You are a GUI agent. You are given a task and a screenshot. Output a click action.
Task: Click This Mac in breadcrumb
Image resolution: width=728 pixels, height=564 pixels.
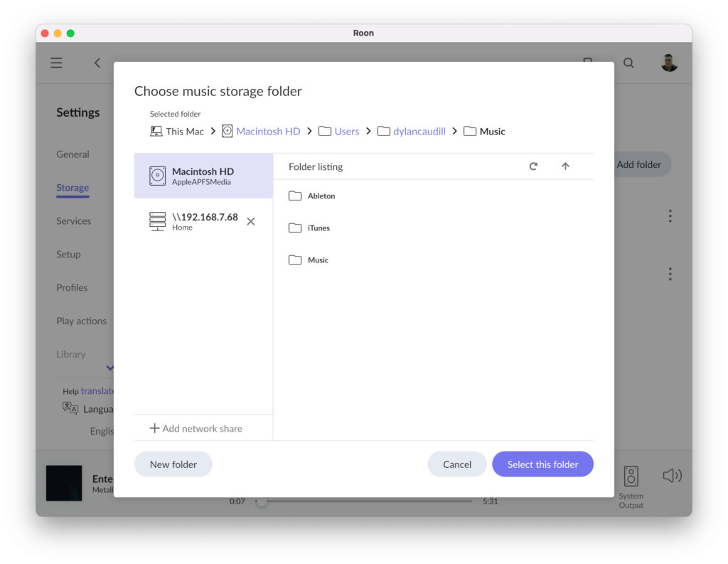pos(177,132)
